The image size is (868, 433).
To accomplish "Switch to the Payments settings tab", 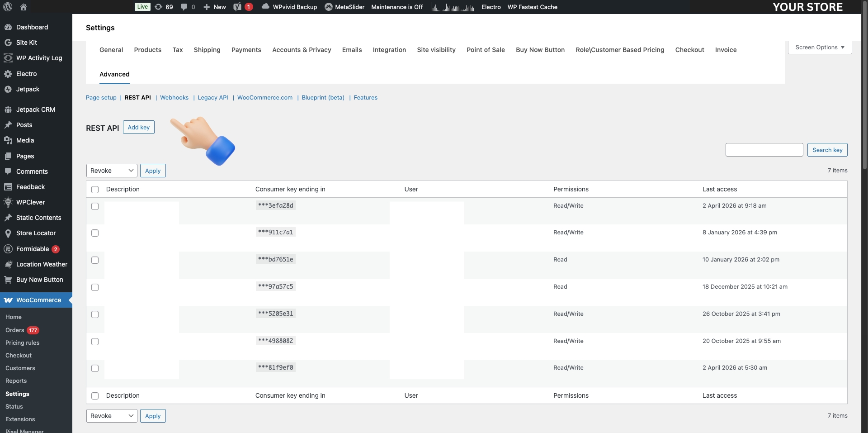I will [x=246, y=50].
